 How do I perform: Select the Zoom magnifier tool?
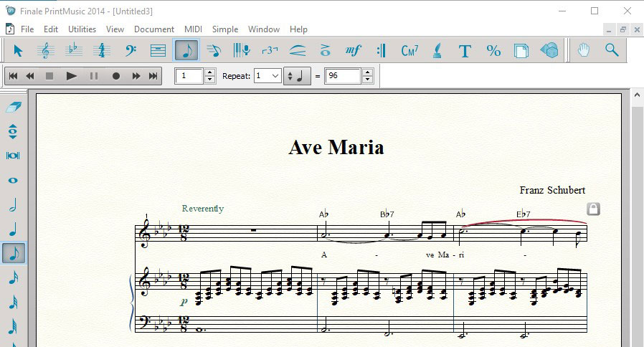[612, 50]
